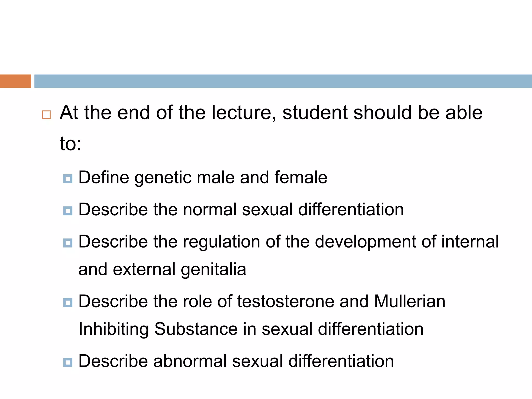This screenshot has height=399, width=532.
Task: Click the text 'At the end of the lecture'
Action: [x=166, y=113]
